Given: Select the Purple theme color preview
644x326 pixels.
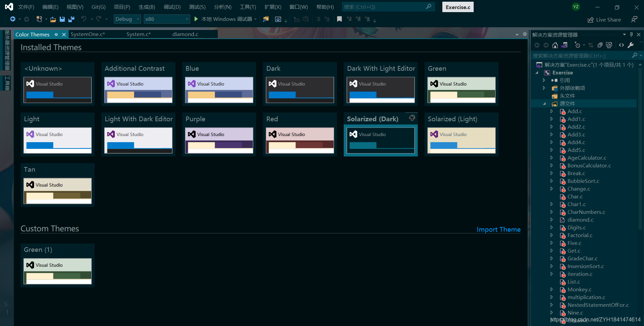Looking at the screenshot, I should click(219, 140).
